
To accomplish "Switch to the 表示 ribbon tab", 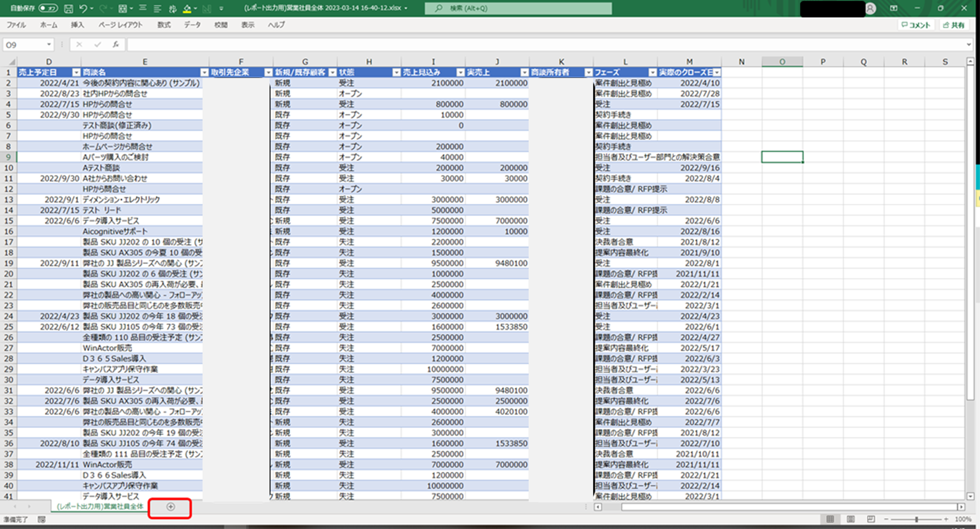I will [x=248, y=25].
